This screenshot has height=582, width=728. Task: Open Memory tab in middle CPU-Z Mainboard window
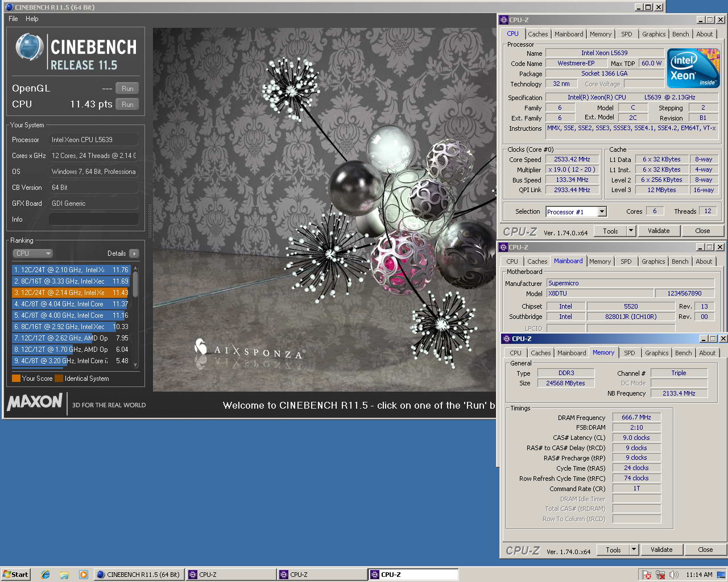coord(600,261)
